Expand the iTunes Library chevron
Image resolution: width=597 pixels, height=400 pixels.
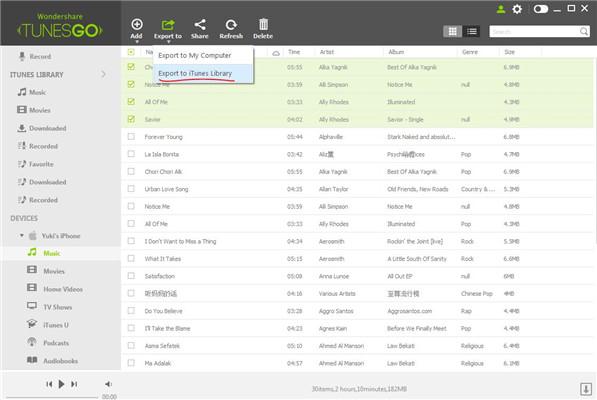point(103,74)
